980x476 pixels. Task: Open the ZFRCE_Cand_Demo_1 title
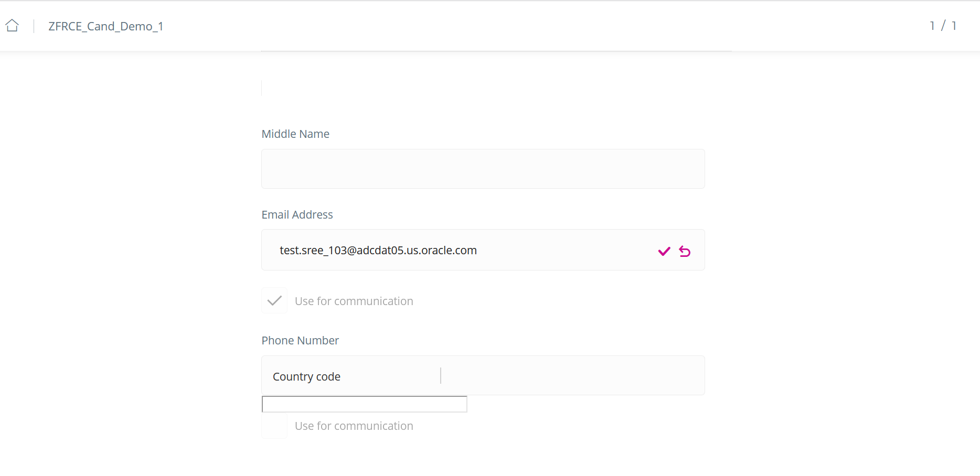click(x=106, y=26)
